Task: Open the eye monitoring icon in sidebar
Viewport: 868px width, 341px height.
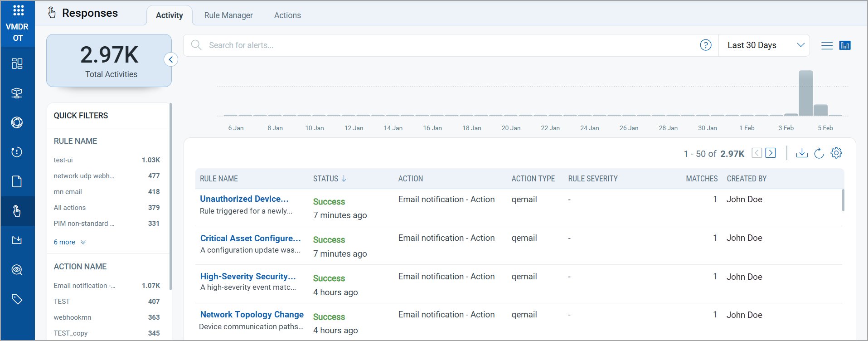Action: click(17, 270)
